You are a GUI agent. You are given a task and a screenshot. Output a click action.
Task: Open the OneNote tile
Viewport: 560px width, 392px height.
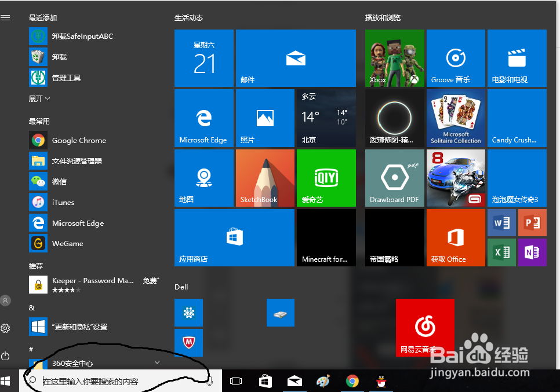click(532, 252)
